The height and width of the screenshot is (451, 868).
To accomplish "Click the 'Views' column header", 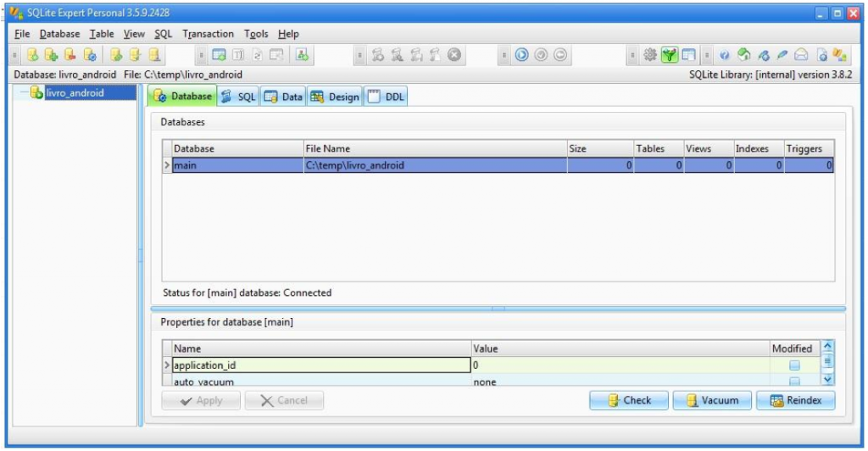I will [x=709, y=148].
